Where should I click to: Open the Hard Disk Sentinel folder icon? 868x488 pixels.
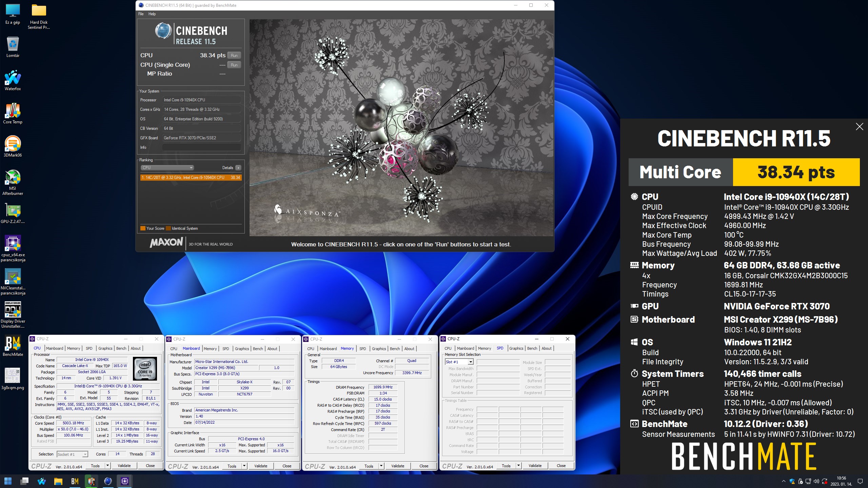tap(39, 16)
